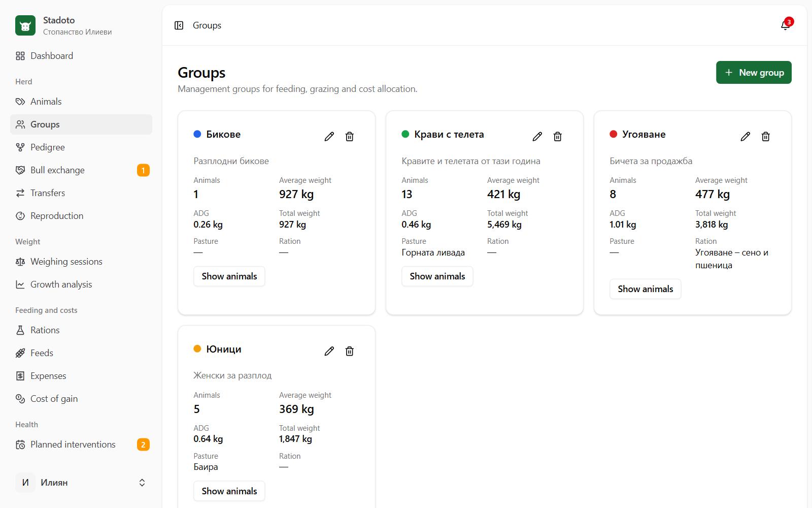The image size is (812, 508).
Task: Click the 5,469 kg total weight
Action: (504, 225)
